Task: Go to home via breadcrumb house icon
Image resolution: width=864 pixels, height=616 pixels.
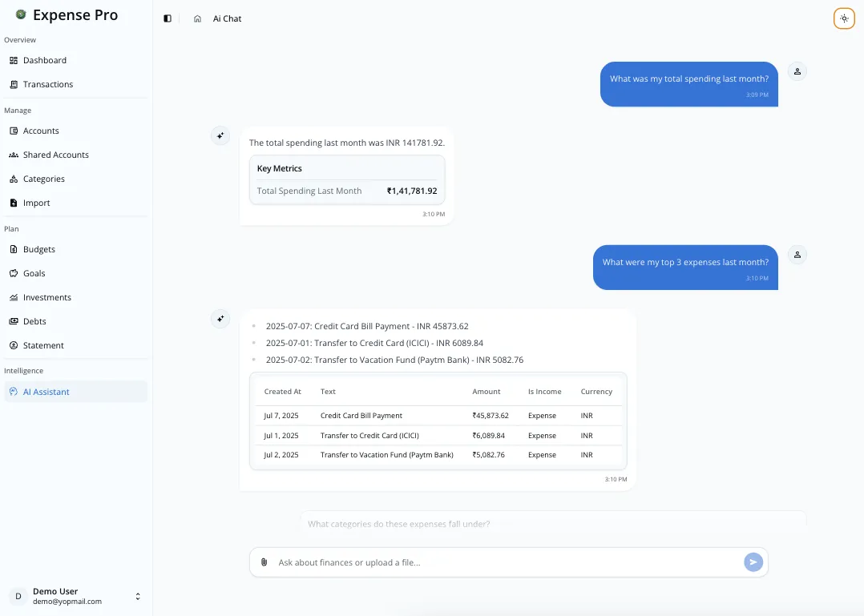Action: (x=197, y=18)
